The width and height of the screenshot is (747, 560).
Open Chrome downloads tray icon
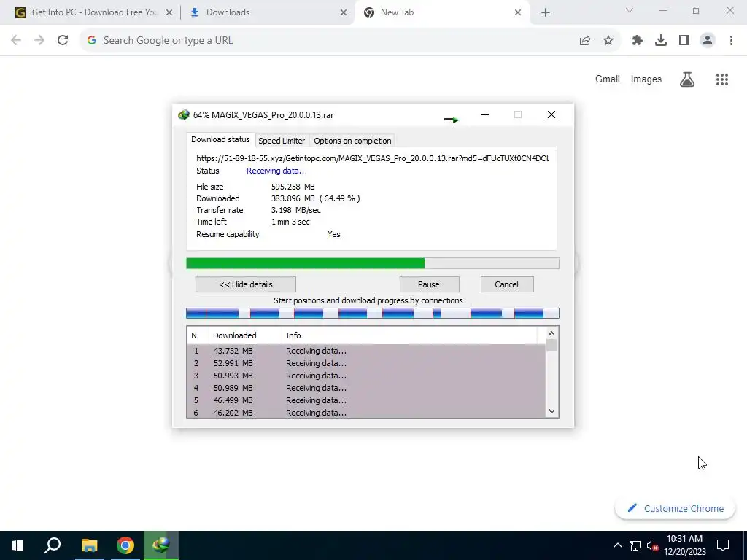pos(661,41)
